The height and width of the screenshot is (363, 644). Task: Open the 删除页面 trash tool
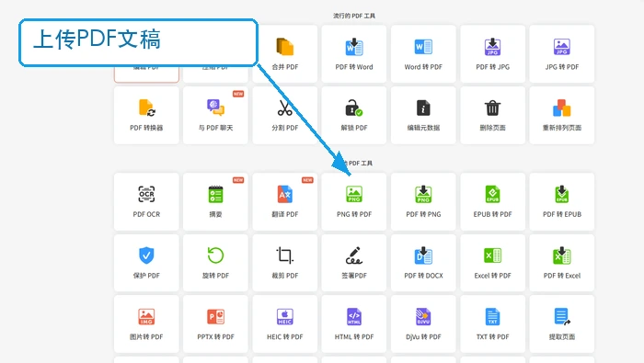492,115
